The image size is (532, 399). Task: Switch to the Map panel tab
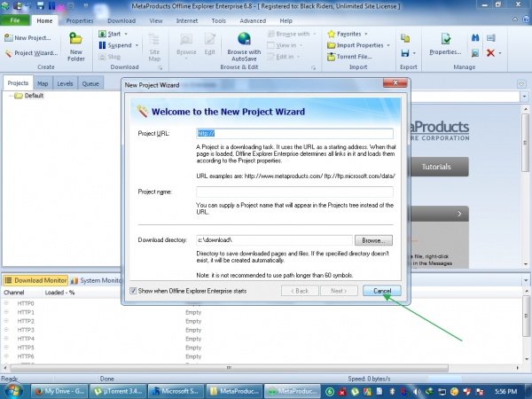pos(43,83)
